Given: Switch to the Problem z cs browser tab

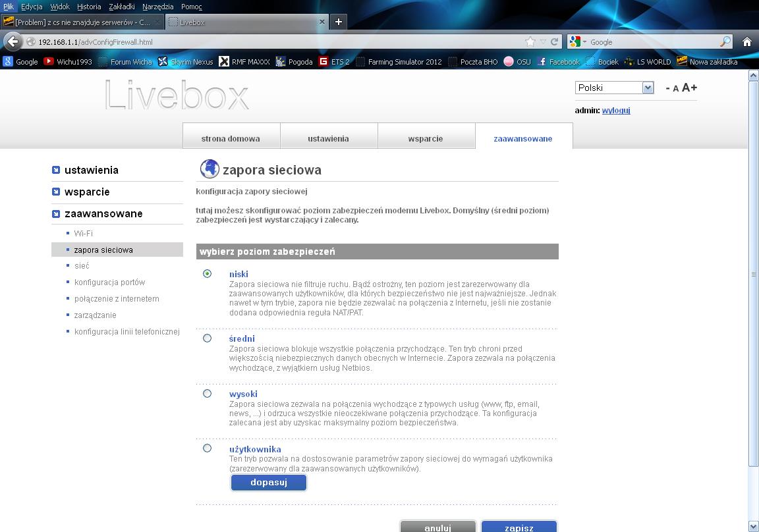Looking at the screenshot, I should 81,22.
